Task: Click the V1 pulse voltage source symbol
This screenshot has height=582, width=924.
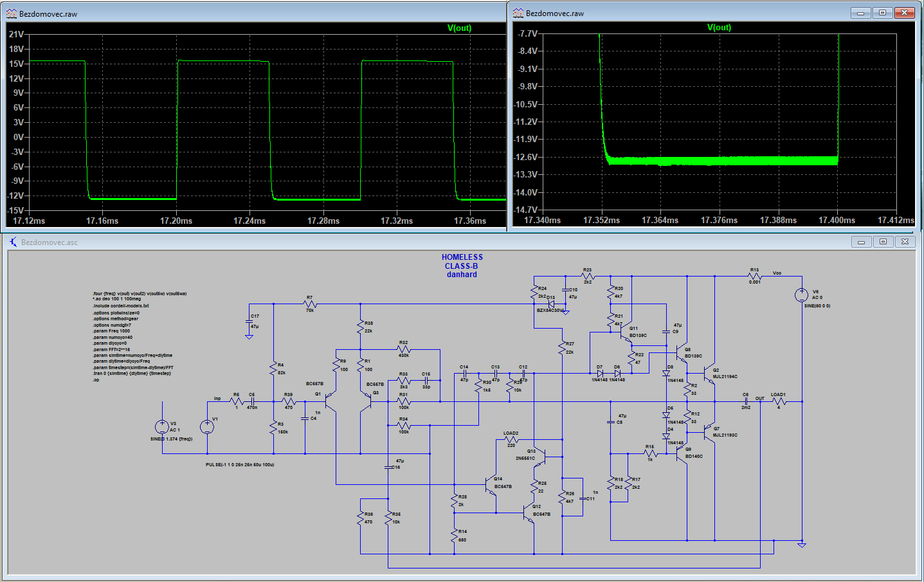Action: point(207,426)
